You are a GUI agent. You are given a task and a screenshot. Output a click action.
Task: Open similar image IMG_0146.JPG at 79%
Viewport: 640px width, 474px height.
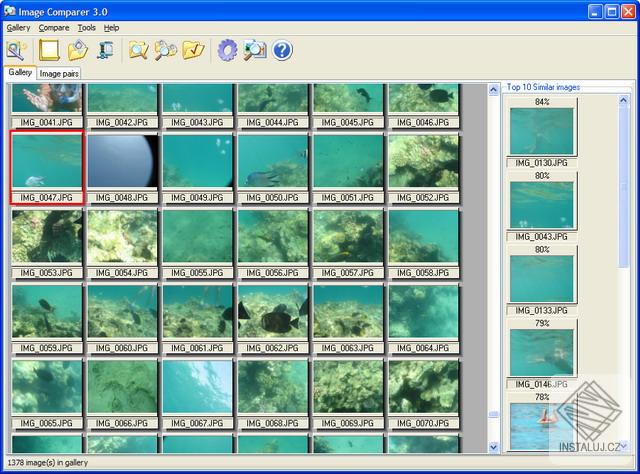[542, 353]
